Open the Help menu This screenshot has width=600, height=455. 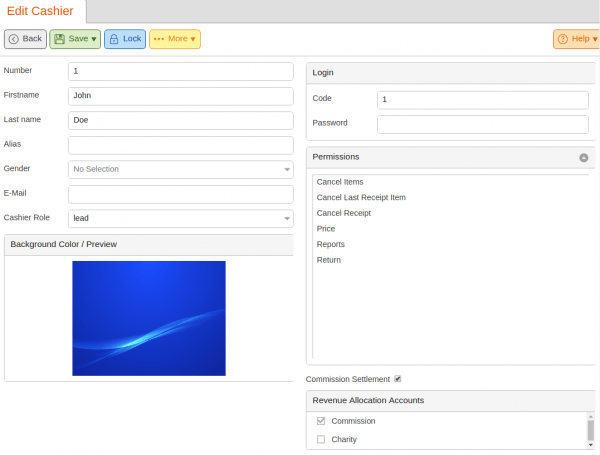[x=576, y=39]
